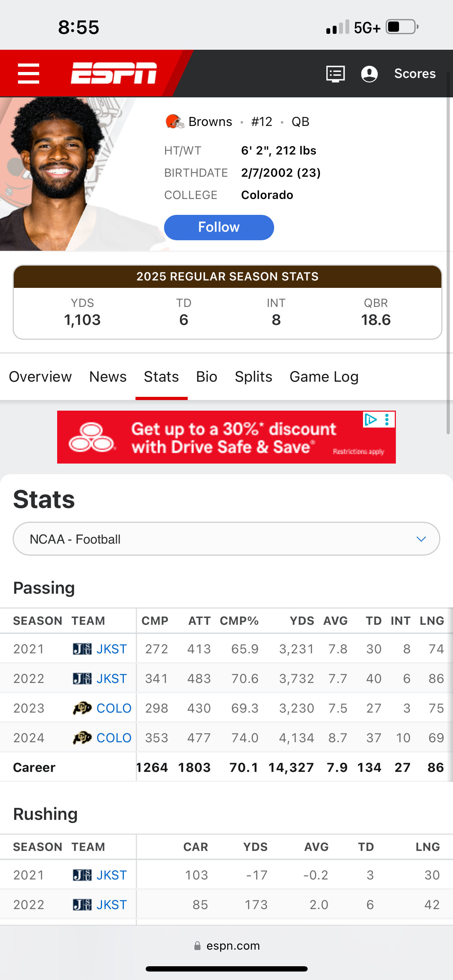Tap the ad options three-dot icon

(387, 419)
